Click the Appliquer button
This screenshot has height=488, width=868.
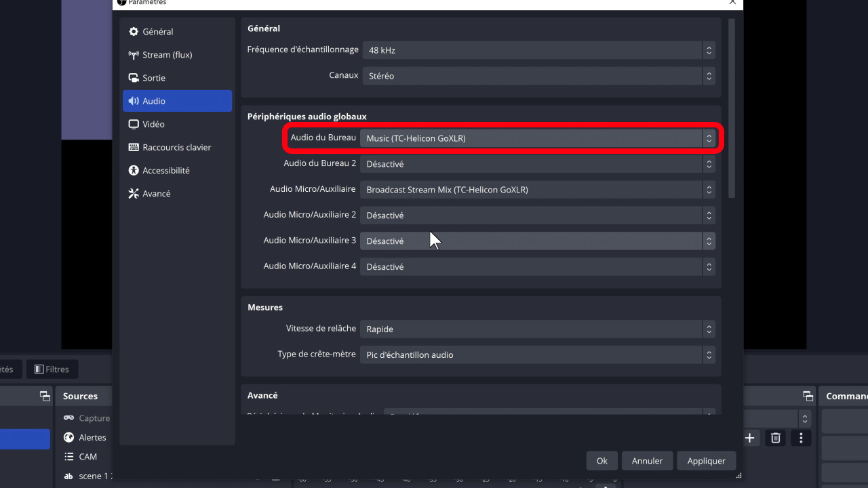(x=706, y=461)
